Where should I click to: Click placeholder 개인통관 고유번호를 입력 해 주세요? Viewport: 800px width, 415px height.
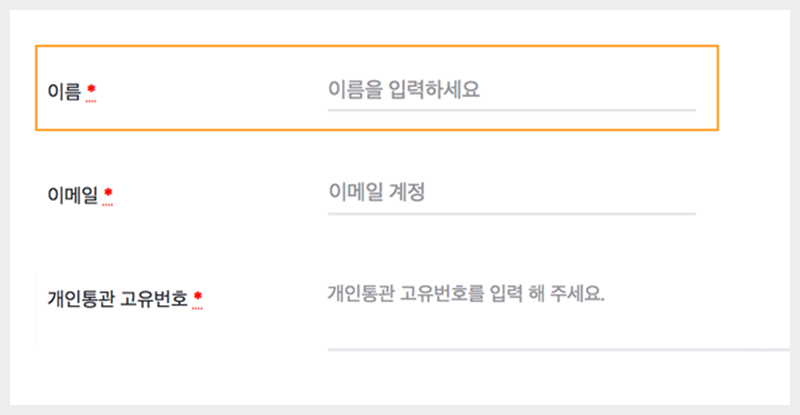466,296
